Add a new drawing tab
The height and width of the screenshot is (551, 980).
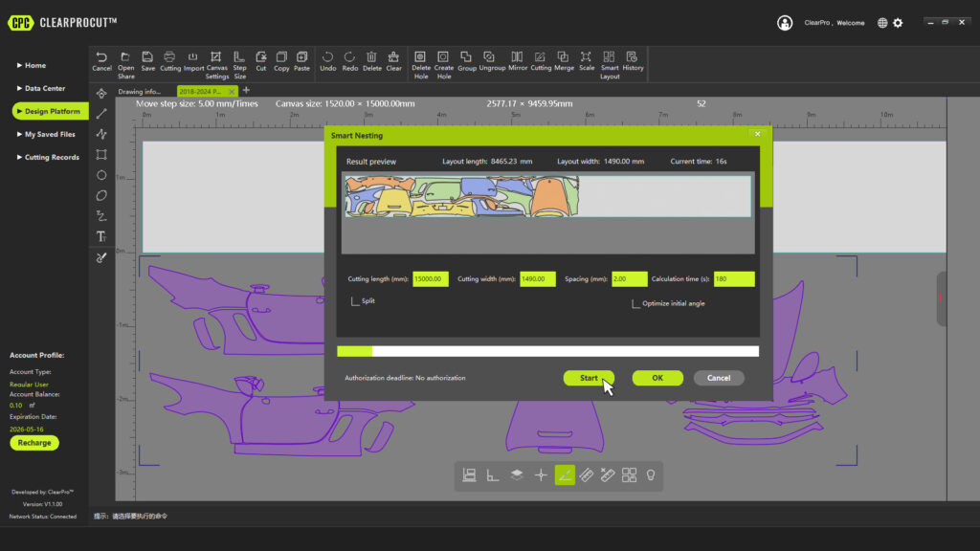pyautogui.click(x=246, y=91)
